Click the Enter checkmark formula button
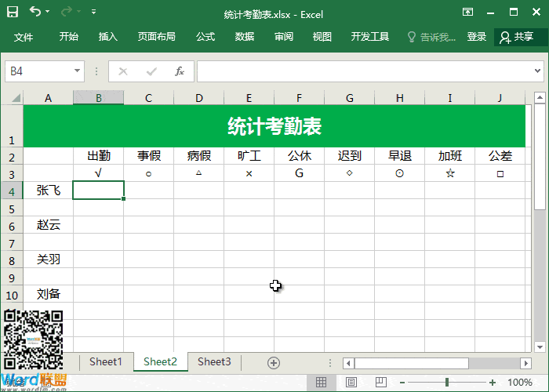549x392 pixels. [151, 71]
